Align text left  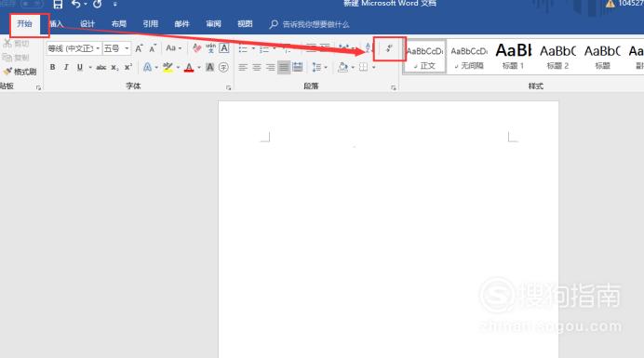pos(243,67)
